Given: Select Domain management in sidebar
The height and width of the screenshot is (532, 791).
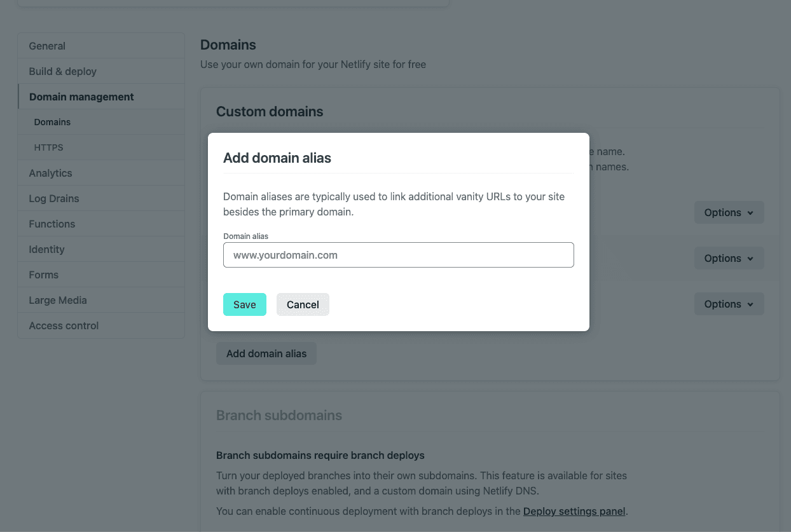Looking at the screenshot, I should [x=81, y=97].
